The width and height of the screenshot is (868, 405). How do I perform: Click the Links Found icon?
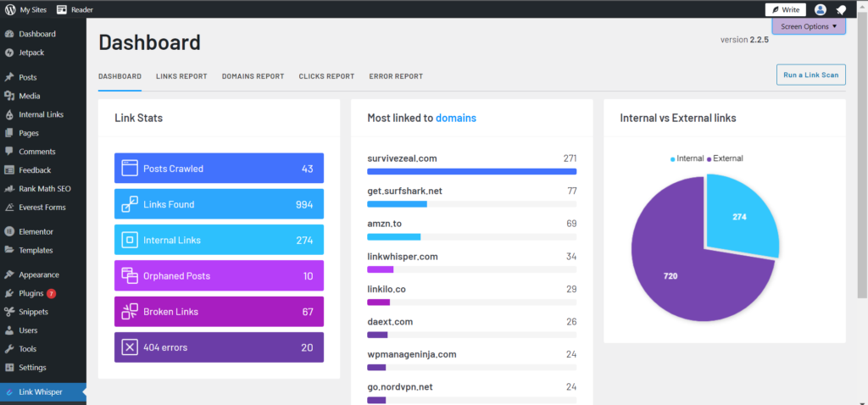pyautogui.click(x=130, y=204)
